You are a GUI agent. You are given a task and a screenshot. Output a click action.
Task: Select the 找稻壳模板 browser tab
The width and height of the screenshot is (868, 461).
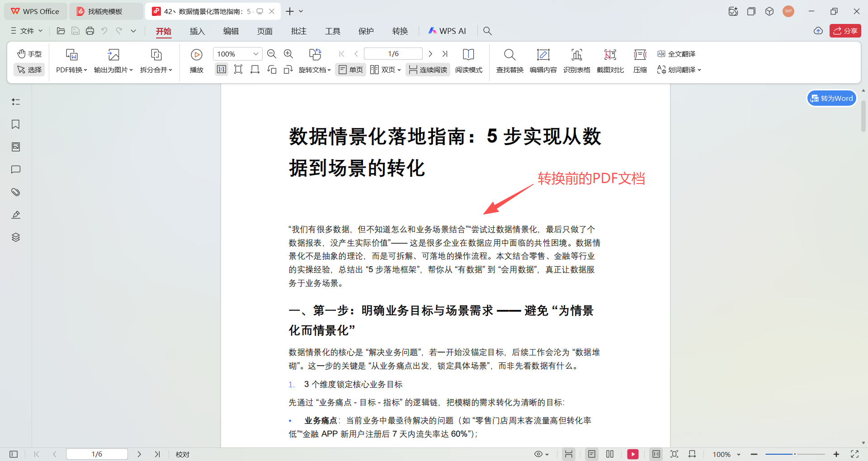coord(105,11)
